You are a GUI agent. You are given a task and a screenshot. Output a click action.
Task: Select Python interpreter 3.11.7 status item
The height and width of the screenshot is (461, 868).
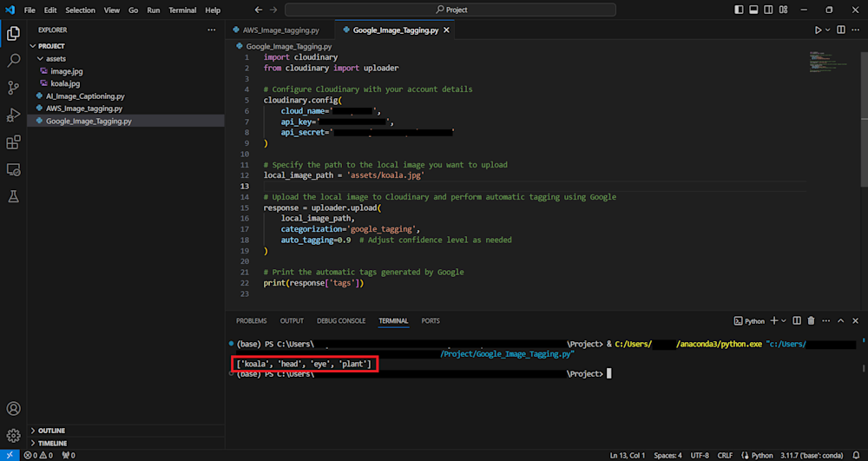coord(812,456)
